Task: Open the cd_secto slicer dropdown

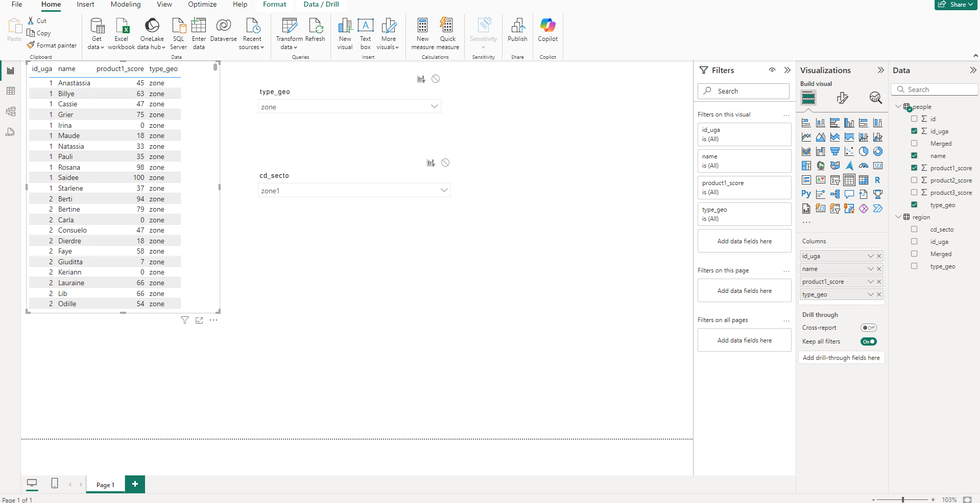Action: 444,190
